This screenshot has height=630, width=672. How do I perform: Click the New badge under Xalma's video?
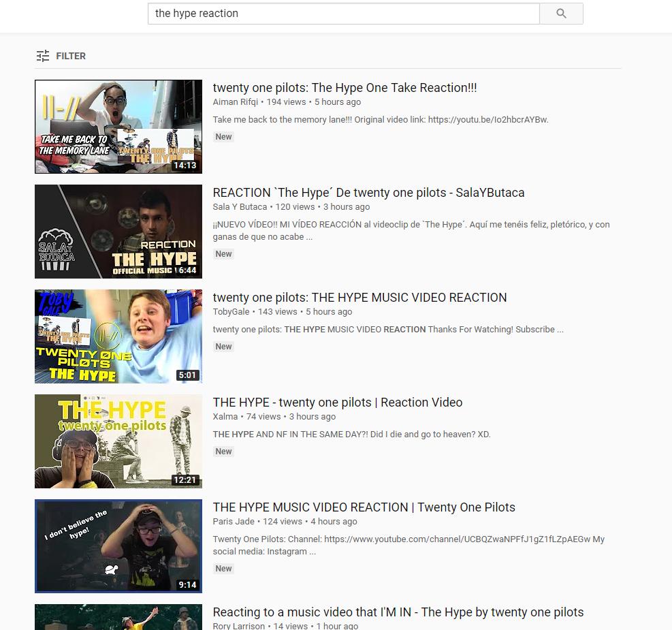coord(223,452)
